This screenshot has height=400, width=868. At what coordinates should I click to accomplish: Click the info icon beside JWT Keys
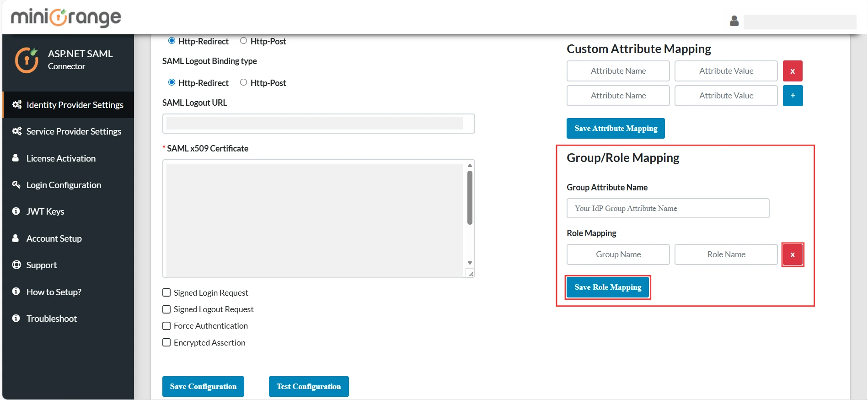[x=16, y=211]
